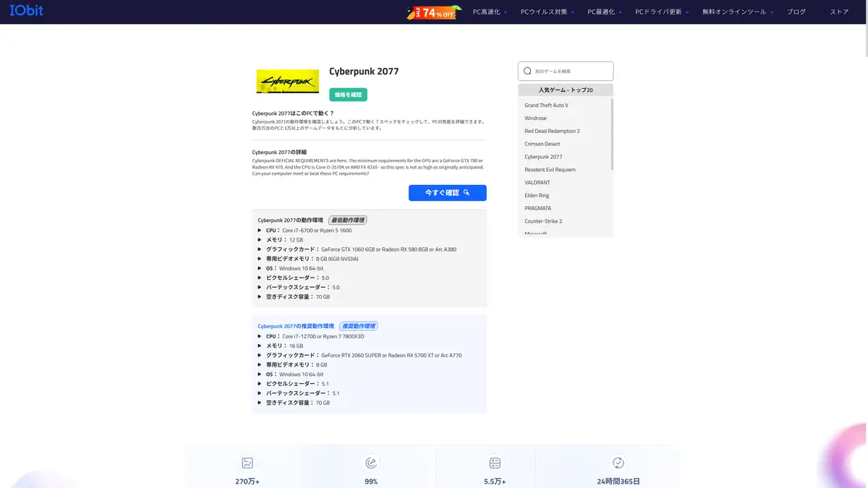
Task: Click pixel shader value 5.1
Action: 325,384
